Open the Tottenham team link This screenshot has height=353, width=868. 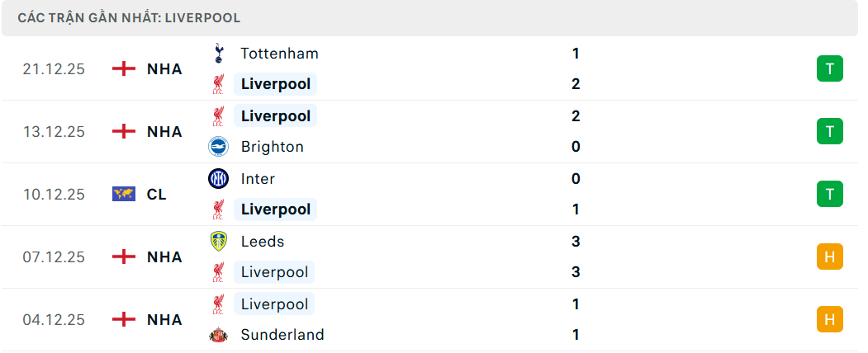(x=279, y=54)
